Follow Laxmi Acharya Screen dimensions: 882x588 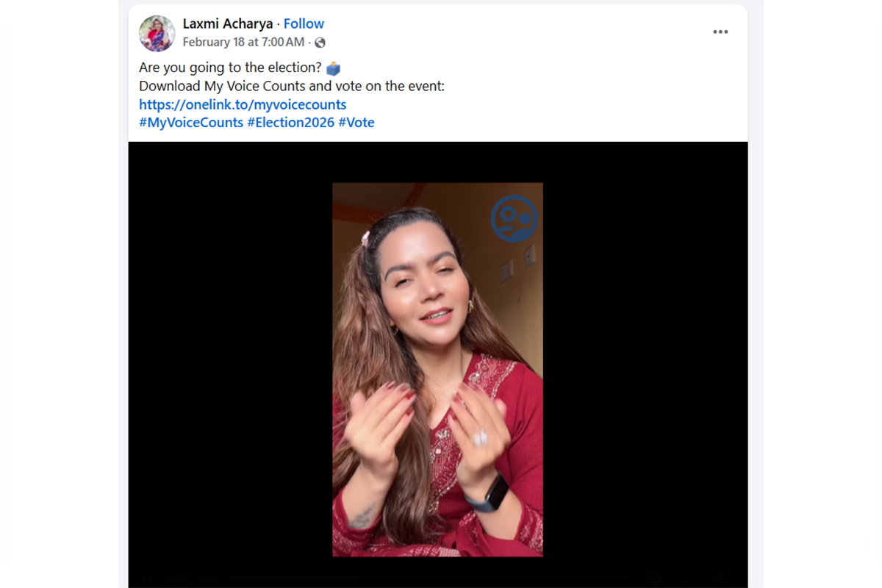point(304,24)
